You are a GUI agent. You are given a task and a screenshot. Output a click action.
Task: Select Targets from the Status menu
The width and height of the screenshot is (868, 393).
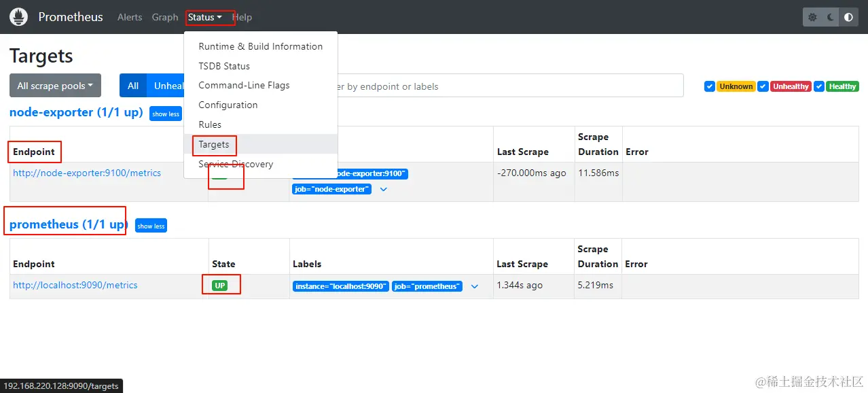[x=214, y=144]
